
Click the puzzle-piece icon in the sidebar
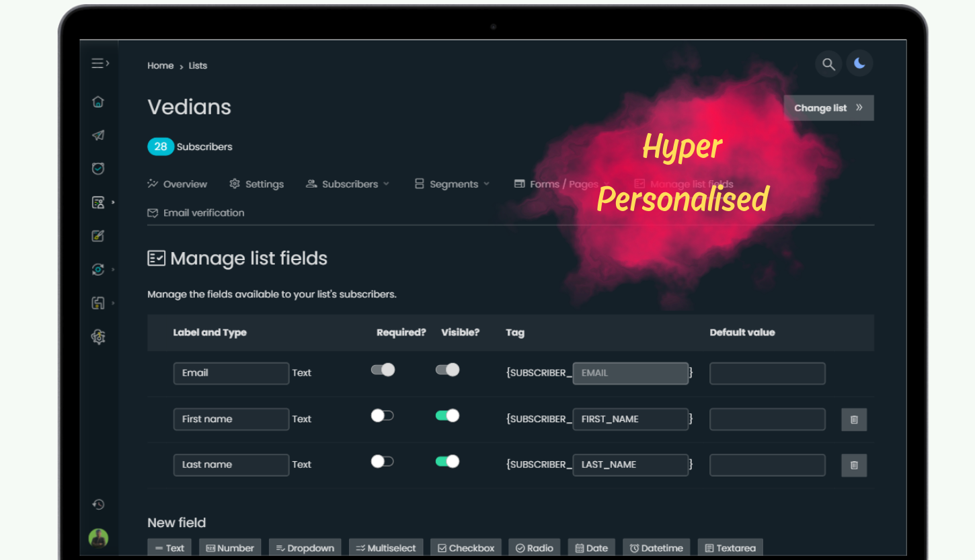(98, 303)
